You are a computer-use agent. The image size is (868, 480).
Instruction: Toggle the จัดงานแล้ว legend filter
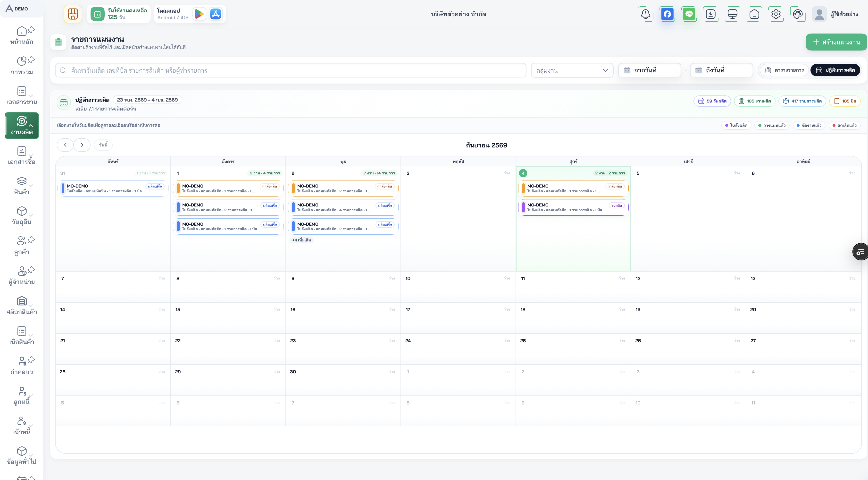(x=809, y=126)
